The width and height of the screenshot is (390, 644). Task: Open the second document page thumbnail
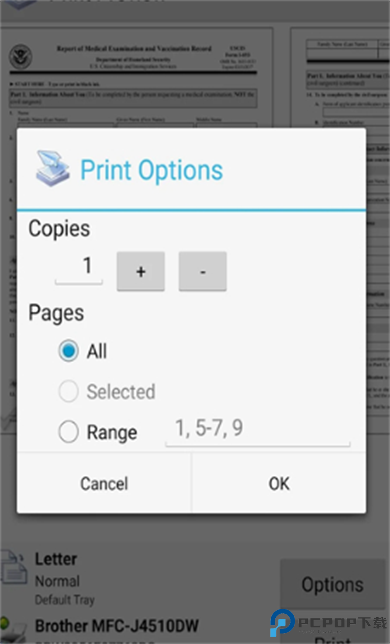point(340,78)
